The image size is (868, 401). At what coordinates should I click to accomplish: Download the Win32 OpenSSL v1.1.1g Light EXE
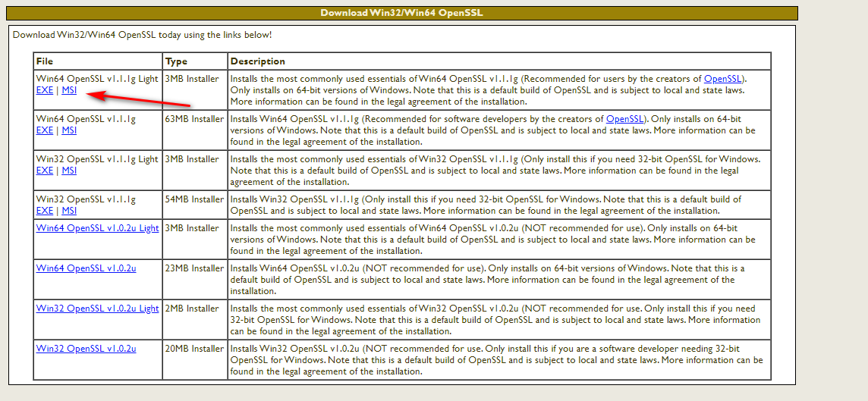coord(44,171)
